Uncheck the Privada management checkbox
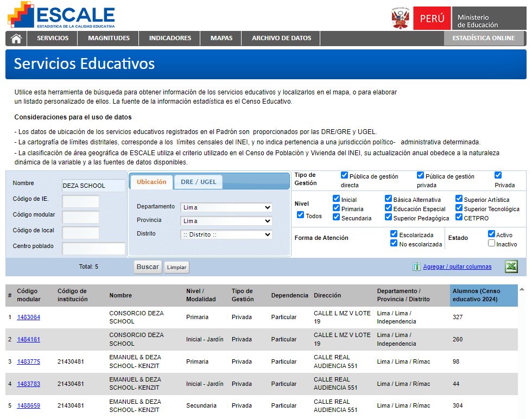 tap(498, 175)
